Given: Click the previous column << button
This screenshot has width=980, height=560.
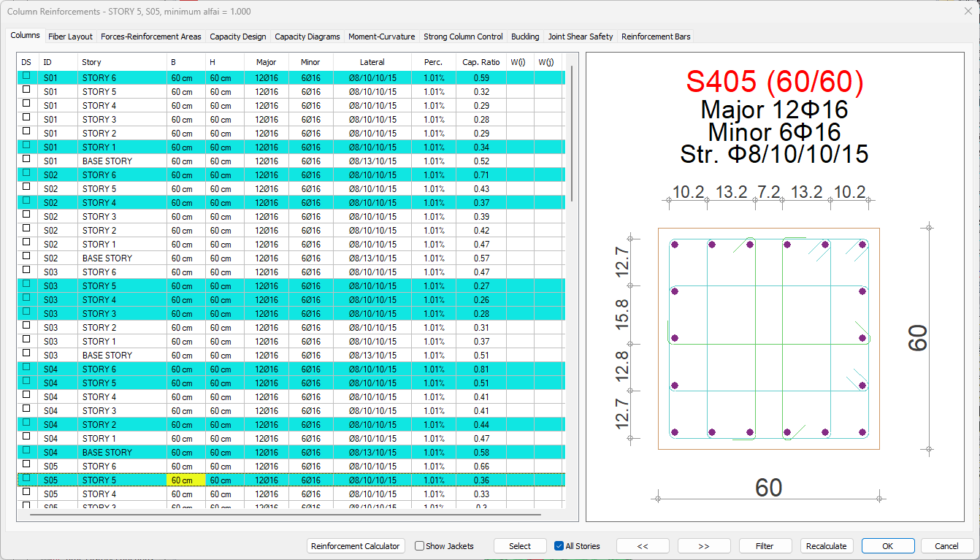Looking at the screenshot, I should pyautogui.click(x=643, y=546).
